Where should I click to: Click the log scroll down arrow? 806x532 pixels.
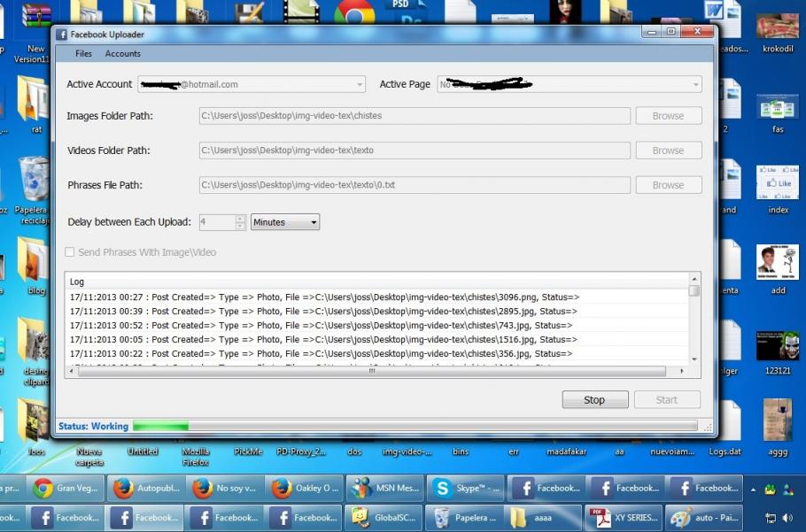694,359
